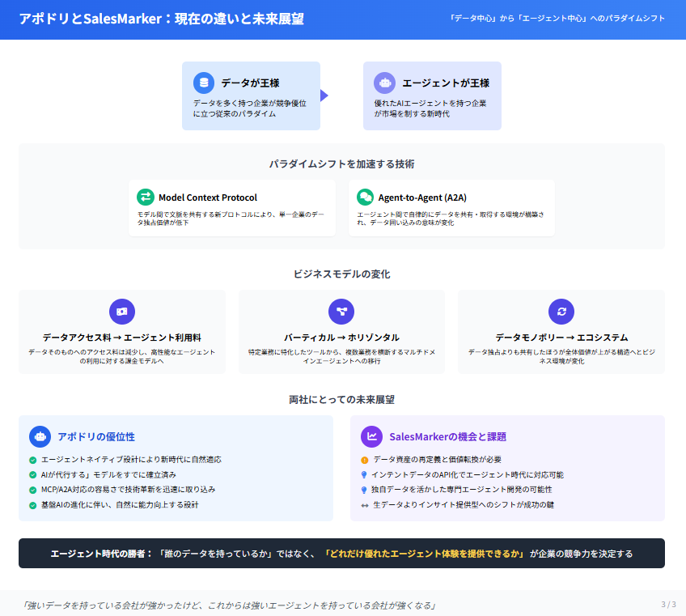Click the アポドリの優位性 heading
Screen dimensions: 686x616
coord(96,437)
